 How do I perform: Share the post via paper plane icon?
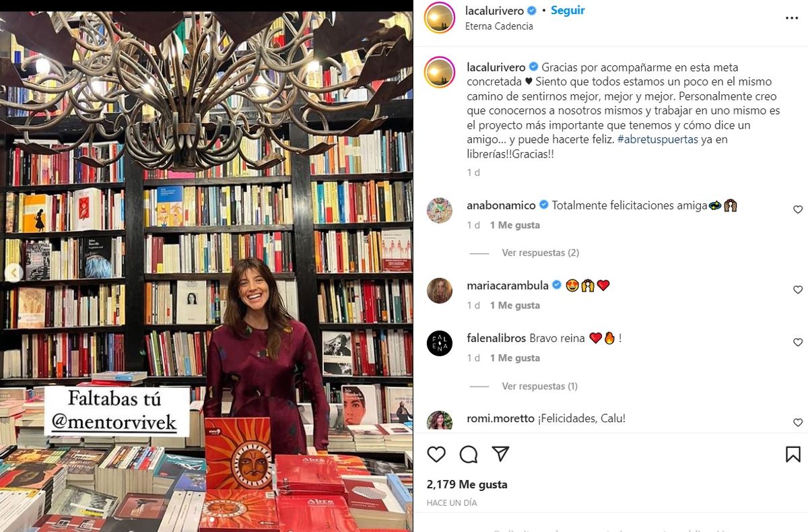[500, 455]
